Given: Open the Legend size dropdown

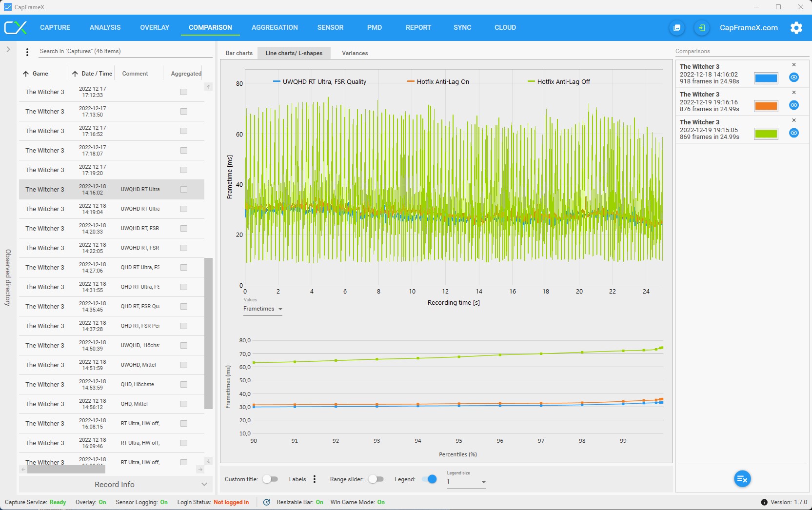Looking at the screenshot, I should tap(466, 482).
